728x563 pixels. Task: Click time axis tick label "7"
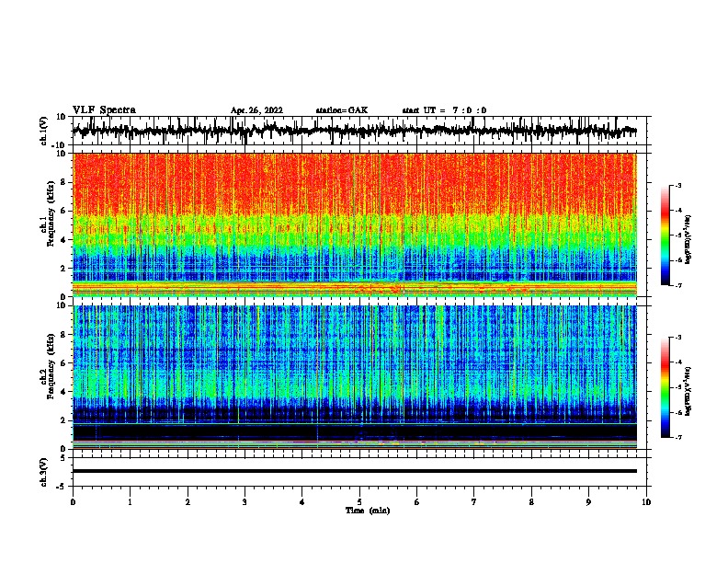tap(474, 502)
